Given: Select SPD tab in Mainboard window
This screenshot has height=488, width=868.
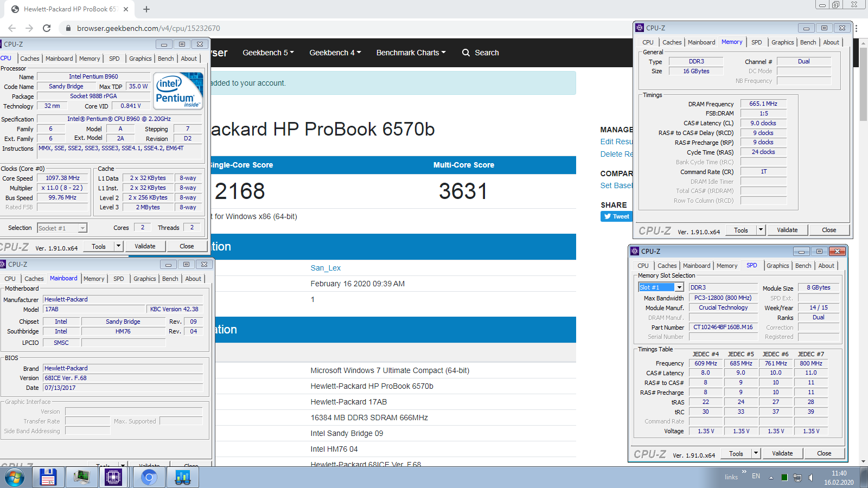Looking at the screenshot, I should pyautogui.click(x=119, y=279).
